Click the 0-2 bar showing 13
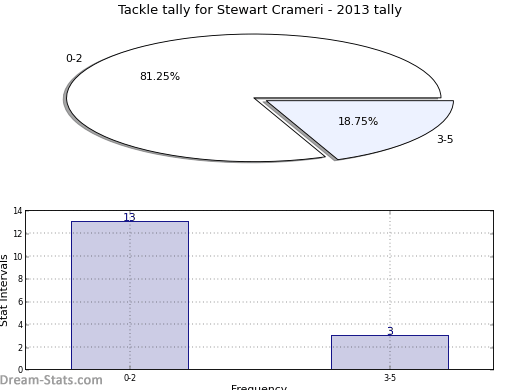This screenshot has width=520, height=390. tap(130, 295)
